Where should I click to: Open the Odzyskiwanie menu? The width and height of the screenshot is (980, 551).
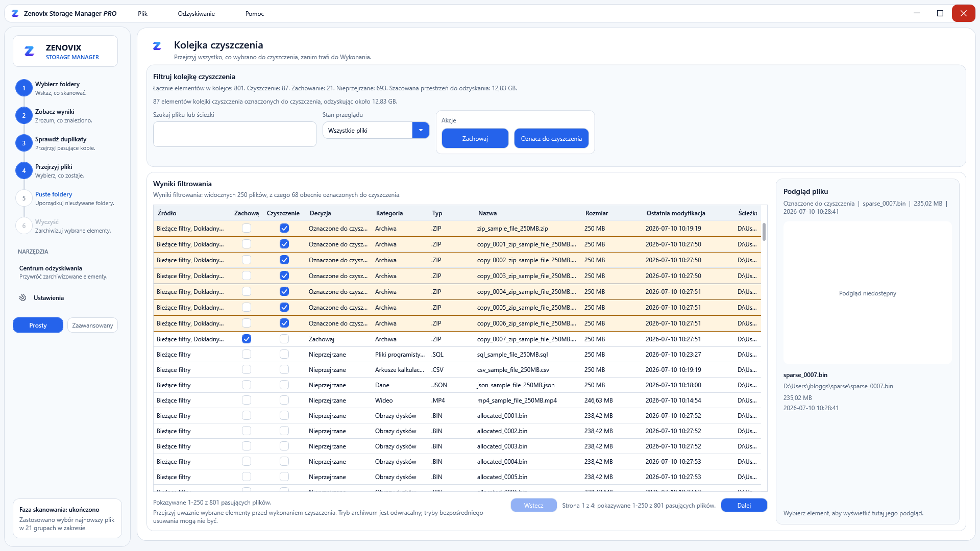click(x=197, y=14)
